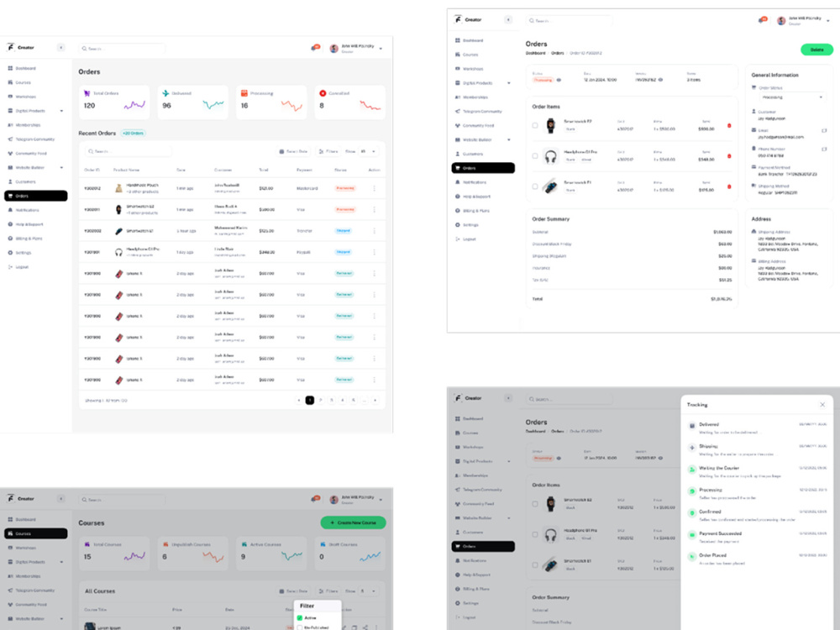Open Select Date in the All Courses toolbar
Viewport: 840px width, 630px height.
293,591
